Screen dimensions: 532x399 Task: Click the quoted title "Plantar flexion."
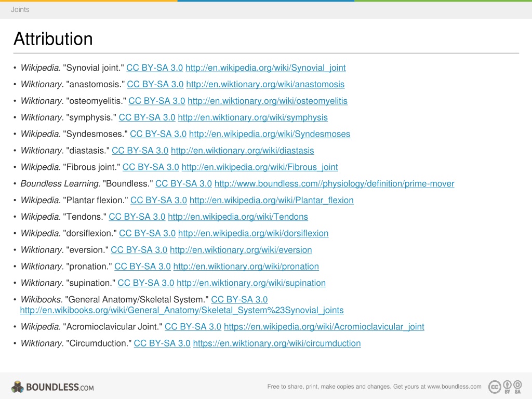(96, 201)
